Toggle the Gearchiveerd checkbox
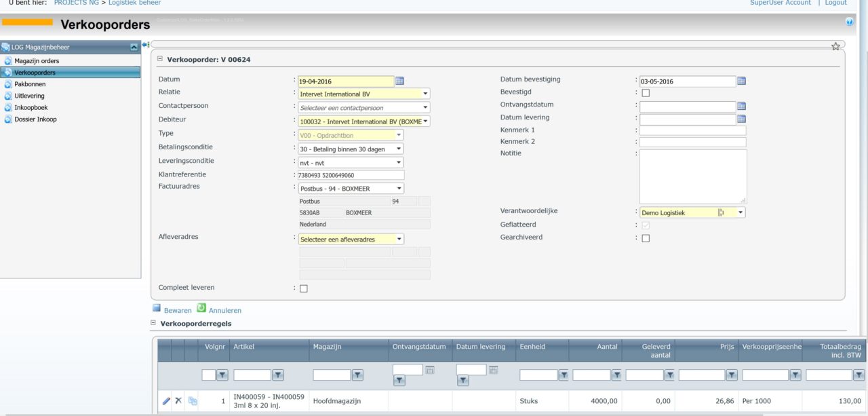 (x=645, y=238)
